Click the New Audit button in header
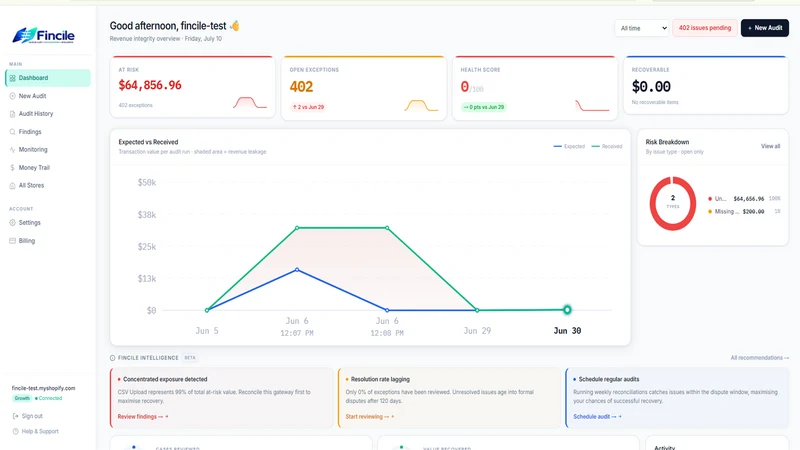The height and width of the screenshot is (450, 800). (765, 28)
